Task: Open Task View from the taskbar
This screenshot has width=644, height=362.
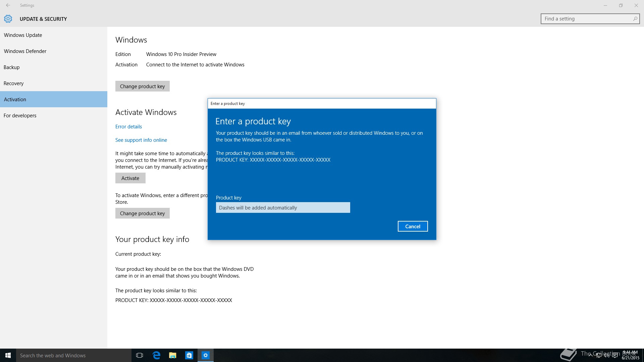Action: [140, 355]
